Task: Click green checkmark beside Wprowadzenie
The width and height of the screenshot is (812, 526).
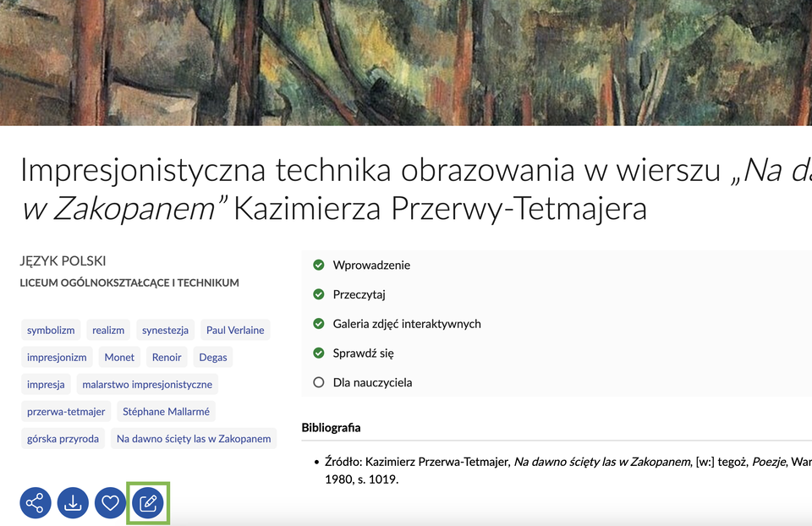Action: (x=319, y=265)
